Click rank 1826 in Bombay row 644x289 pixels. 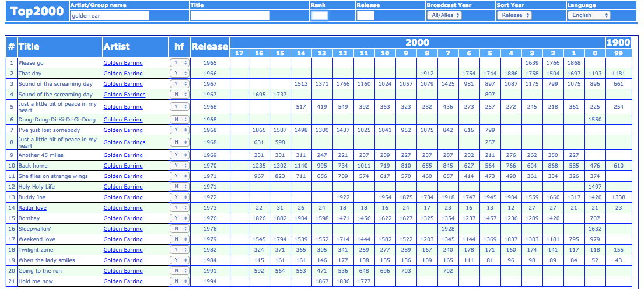(x=259, y=218)
